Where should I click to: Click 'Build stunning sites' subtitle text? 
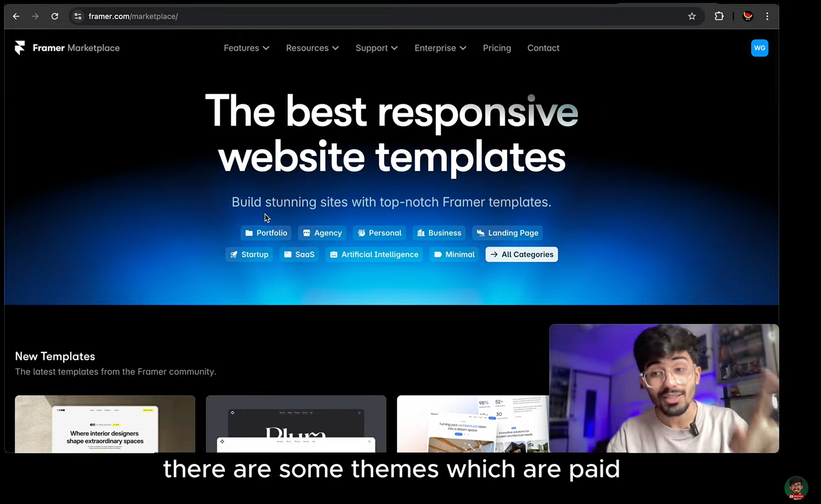click(391, 202)
